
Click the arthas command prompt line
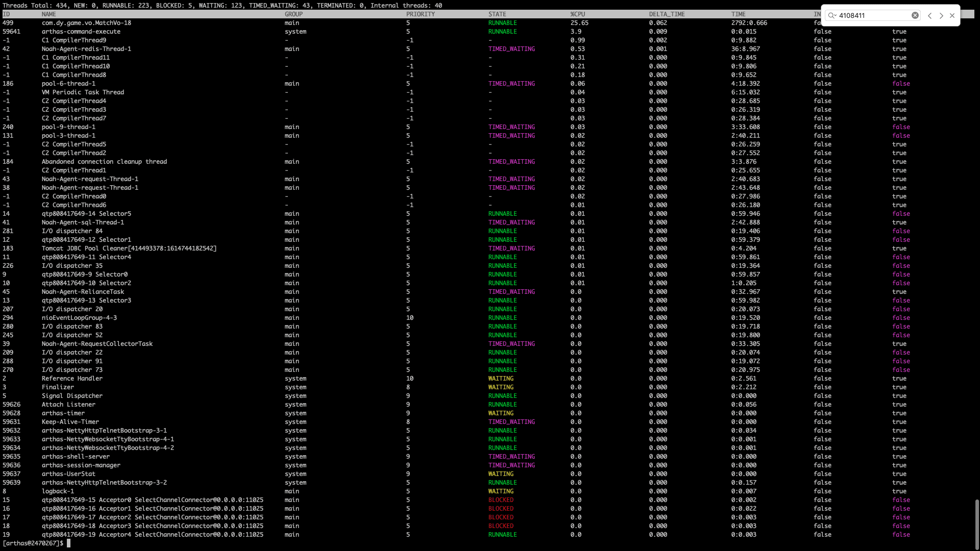[x=33, y=543]
